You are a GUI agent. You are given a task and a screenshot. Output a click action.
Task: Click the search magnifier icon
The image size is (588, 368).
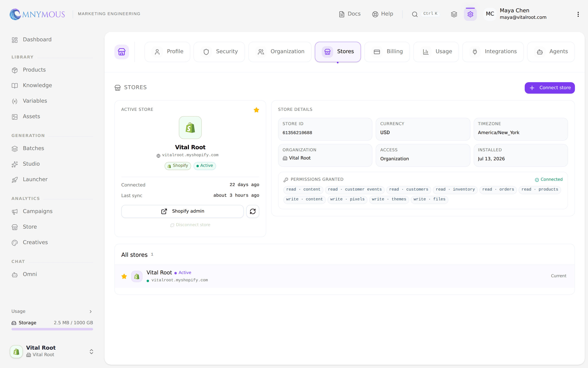click(x=414, y=14)
